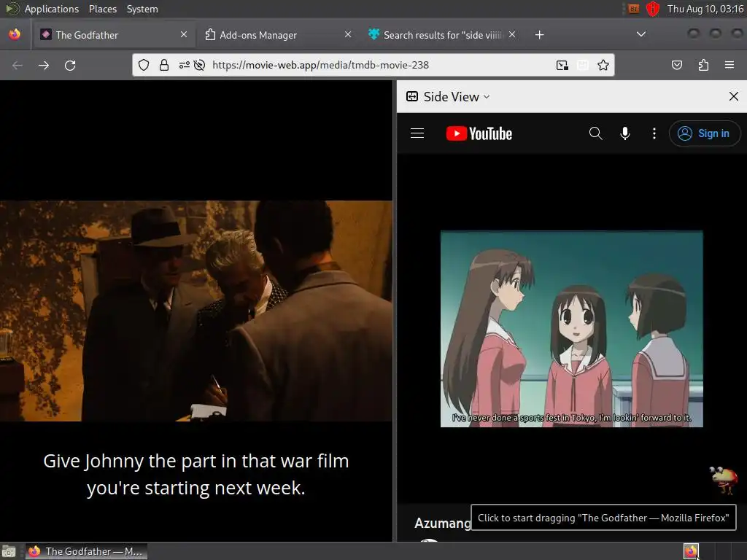747x560 pixels.
Task: Click the Azumanga YouTube video player
Action: 572,329
